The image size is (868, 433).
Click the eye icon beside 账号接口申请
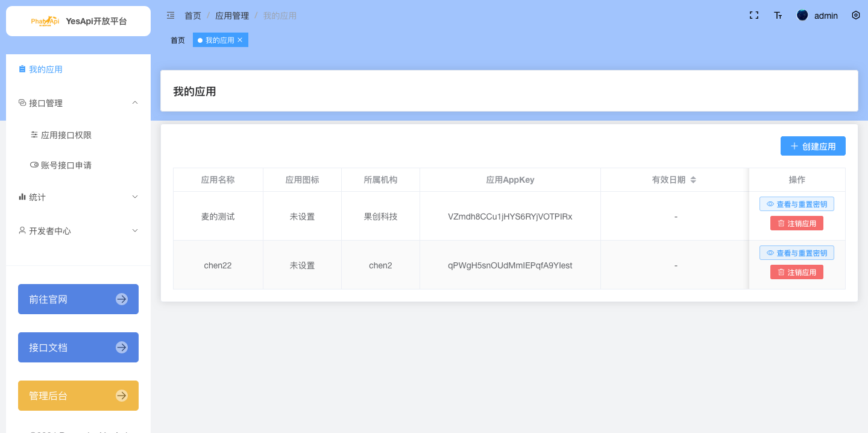click(34, 164)
